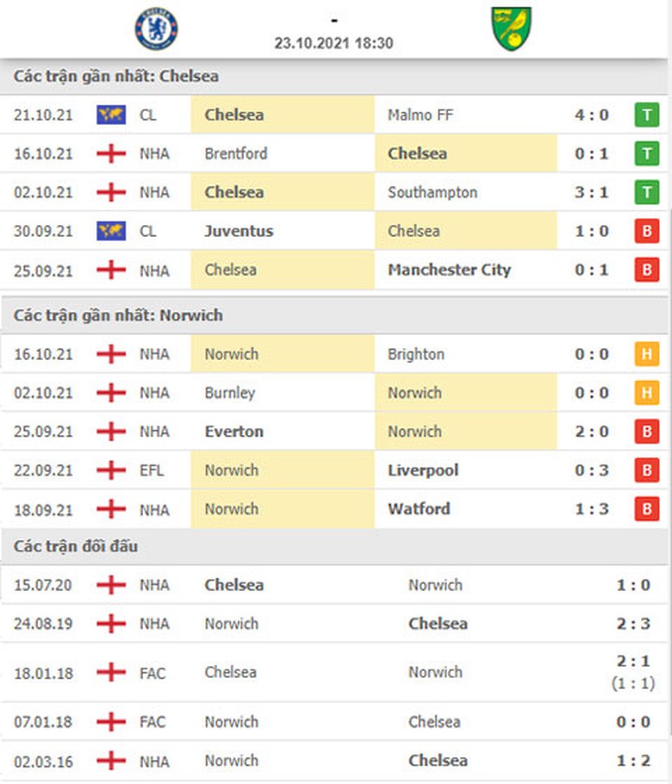Click the 4 : 0 score for Chelsea vs Malmo
The height and width of the screenshot is (784, 672).
click(592, 115)
